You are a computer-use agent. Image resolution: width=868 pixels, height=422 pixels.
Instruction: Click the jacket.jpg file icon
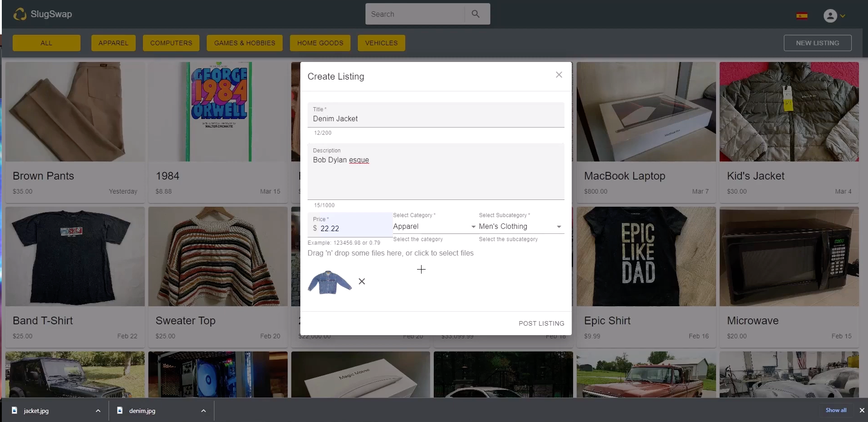click(x=14, y=410)
